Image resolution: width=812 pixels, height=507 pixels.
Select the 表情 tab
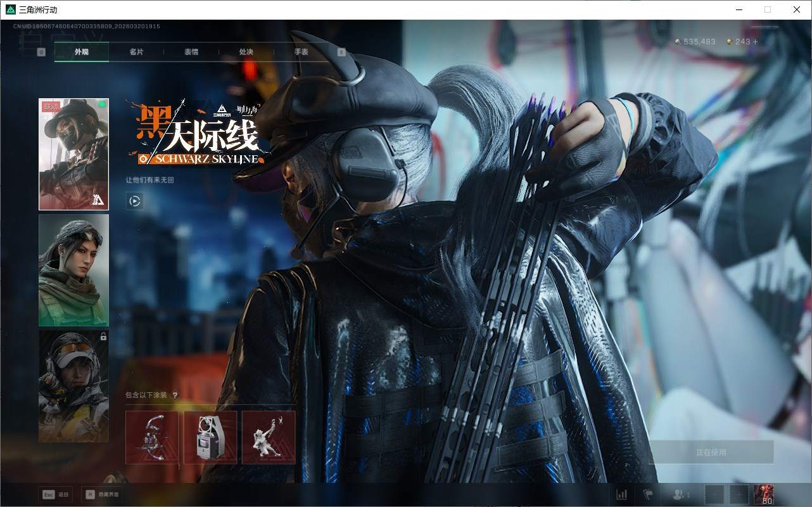pos(191,52)
